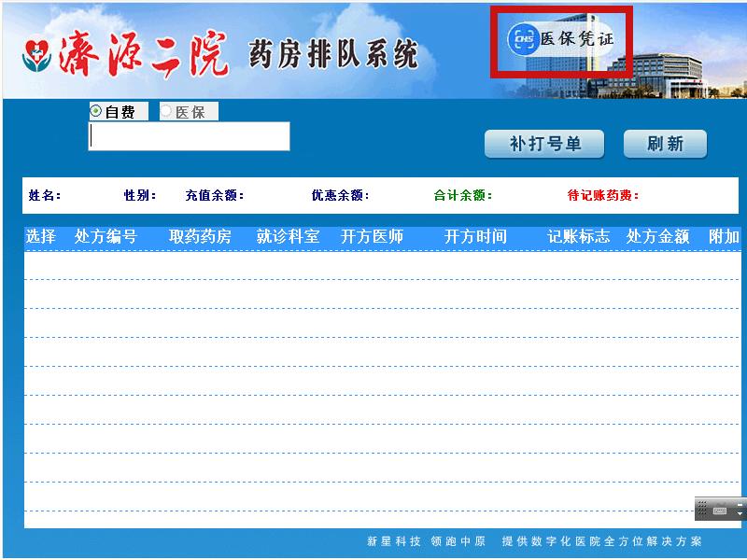This screenshot has width=747, height=560.
Task: Click the 处方编号 column header
Action: point(106,237)
